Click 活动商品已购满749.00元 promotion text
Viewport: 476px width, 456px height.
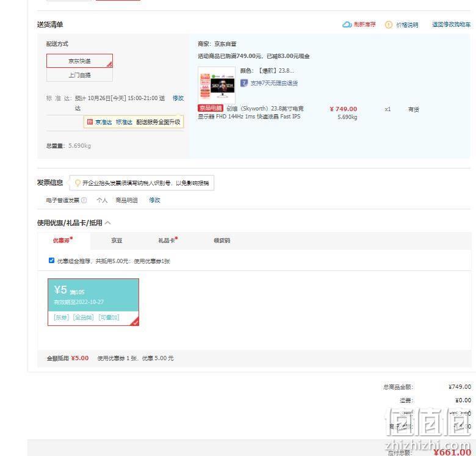tap(254, 56)
